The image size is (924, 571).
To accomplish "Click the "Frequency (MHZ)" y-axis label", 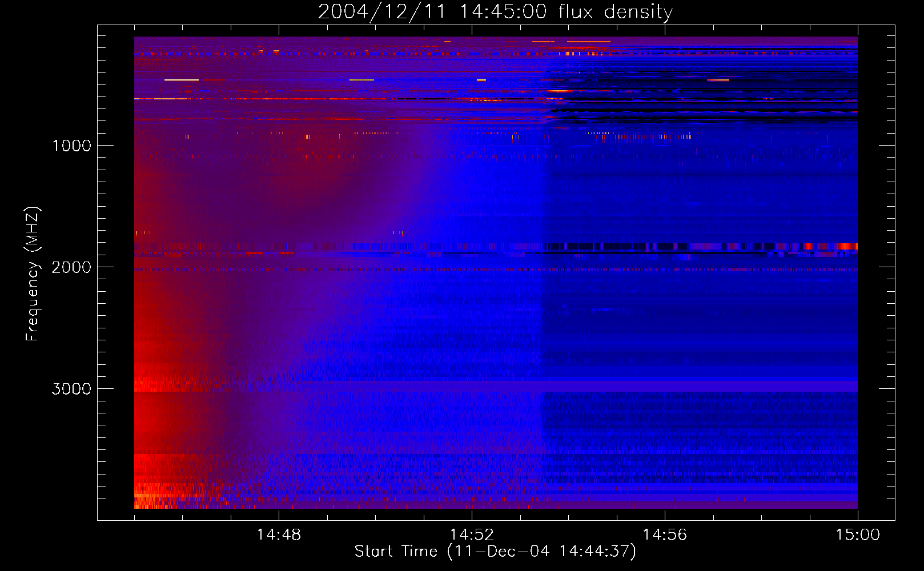I will [x=33, y=274].
